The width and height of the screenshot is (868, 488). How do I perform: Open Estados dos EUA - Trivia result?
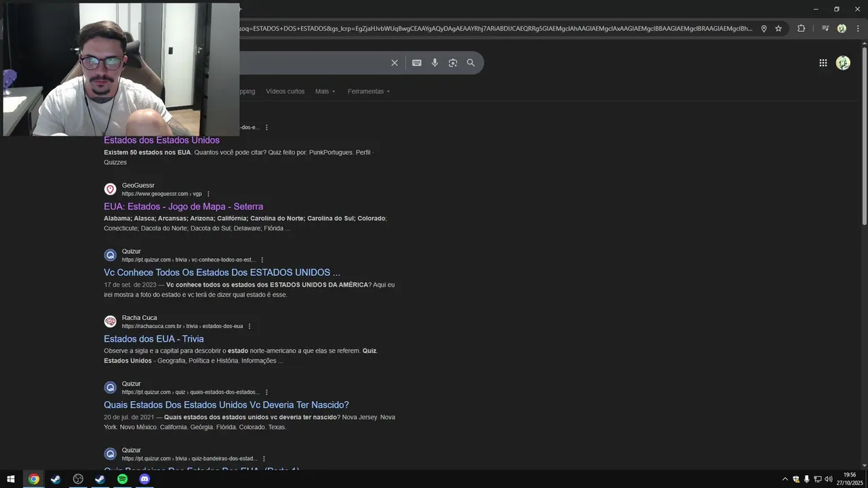click(153, 339)
